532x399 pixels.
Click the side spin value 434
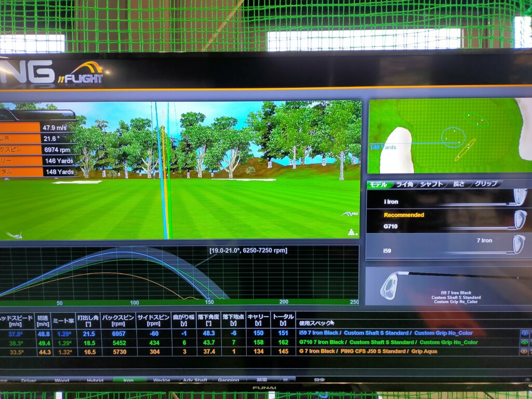coord(154,343)
